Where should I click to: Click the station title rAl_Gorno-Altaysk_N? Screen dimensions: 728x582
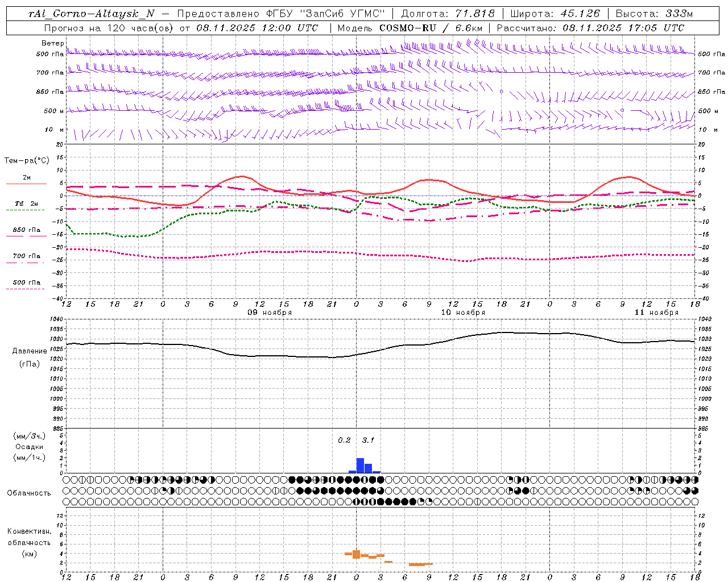pyautogui.click(x=92, y=14)
